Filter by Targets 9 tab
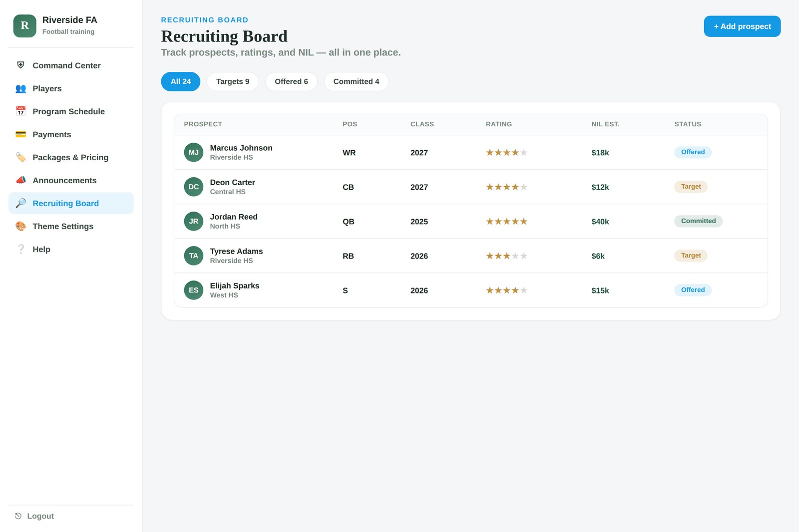Image resolution: width=799 pixels, height=532 pixels. 233,81
